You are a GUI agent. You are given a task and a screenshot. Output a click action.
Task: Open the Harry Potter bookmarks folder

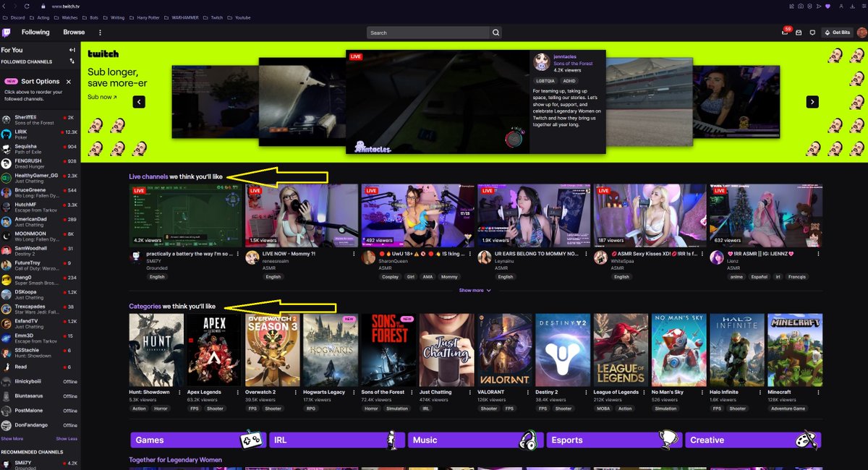click(145, 17)
